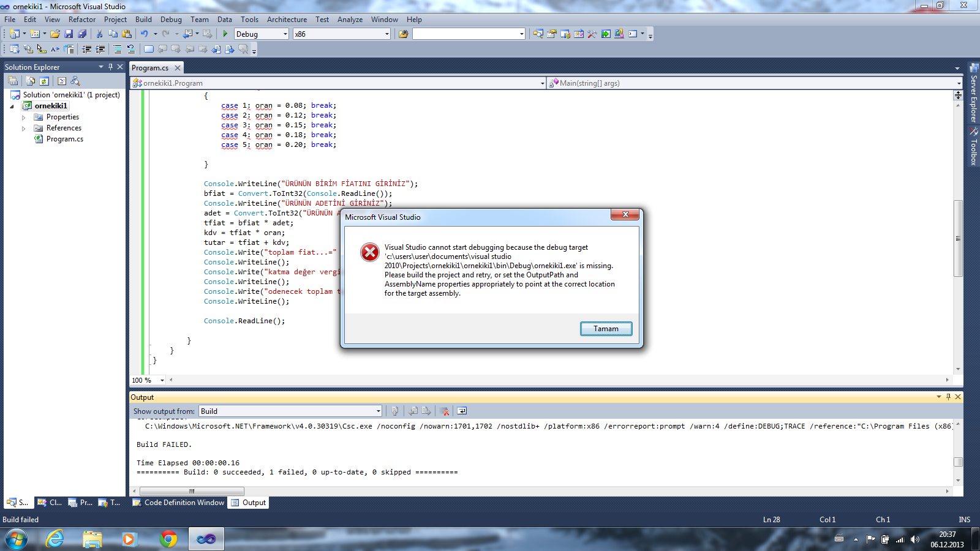Open the Toolbox side tab
Image resolution: width=980 pixels, height=551 pixels.
tap(973, 146)
